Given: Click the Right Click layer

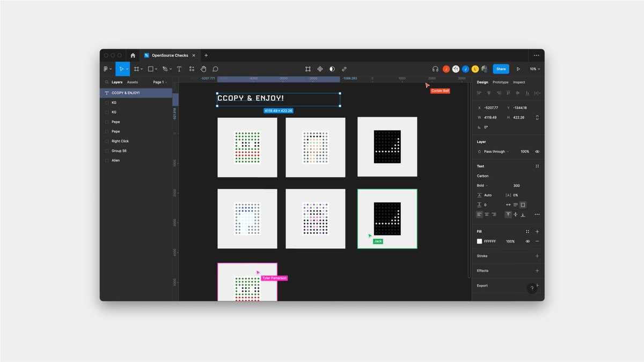Looking at the screenshot, I should click(x=136, y=141).
